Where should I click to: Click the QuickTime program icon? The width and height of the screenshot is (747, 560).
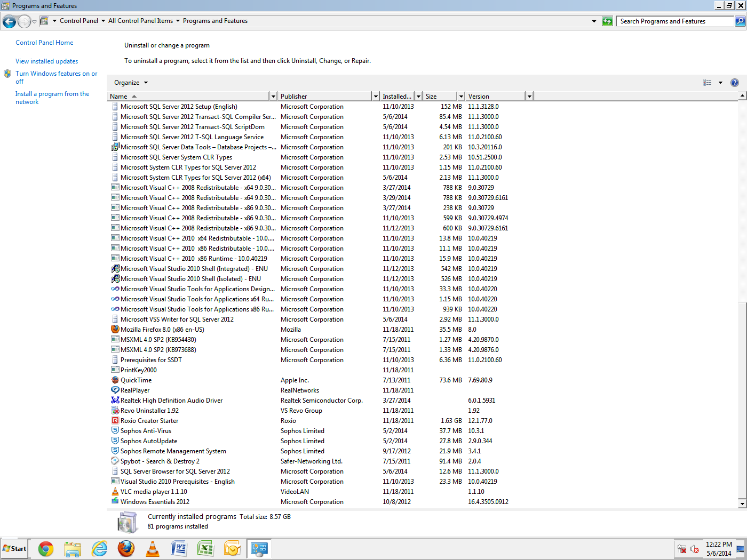pos(115,380)
